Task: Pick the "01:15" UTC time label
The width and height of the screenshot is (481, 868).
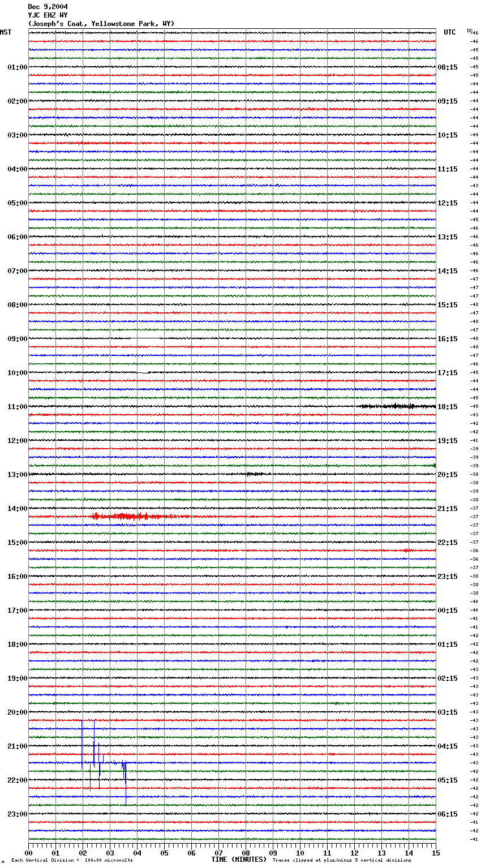Action: 448,644
